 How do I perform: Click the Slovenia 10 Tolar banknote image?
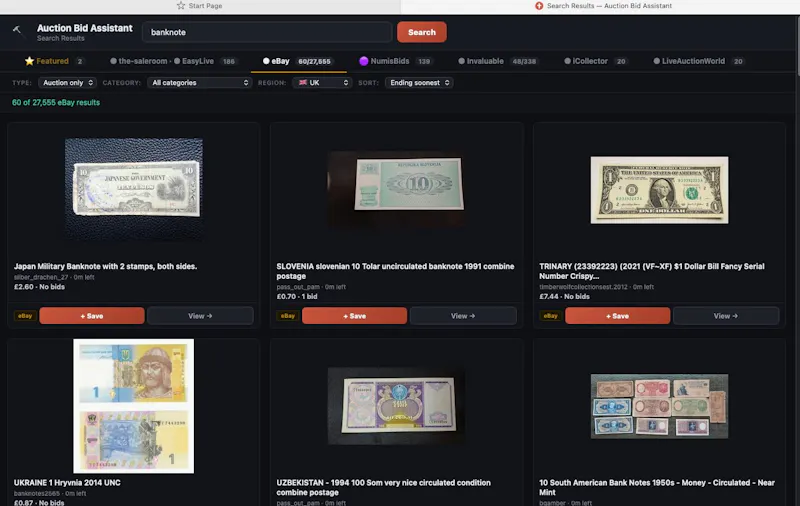tap(396, 189)
